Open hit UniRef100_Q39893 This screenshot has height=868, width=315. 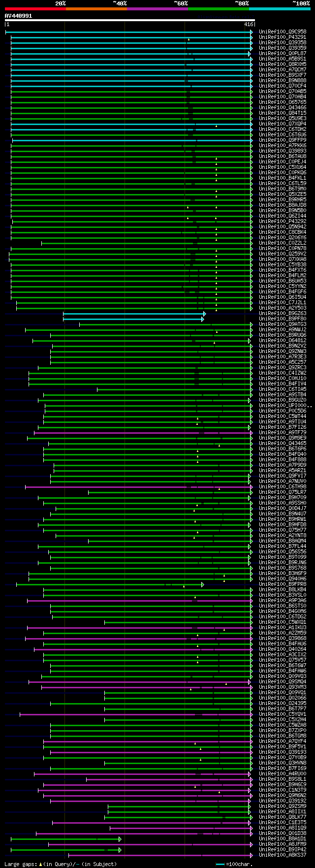point(283,151)
